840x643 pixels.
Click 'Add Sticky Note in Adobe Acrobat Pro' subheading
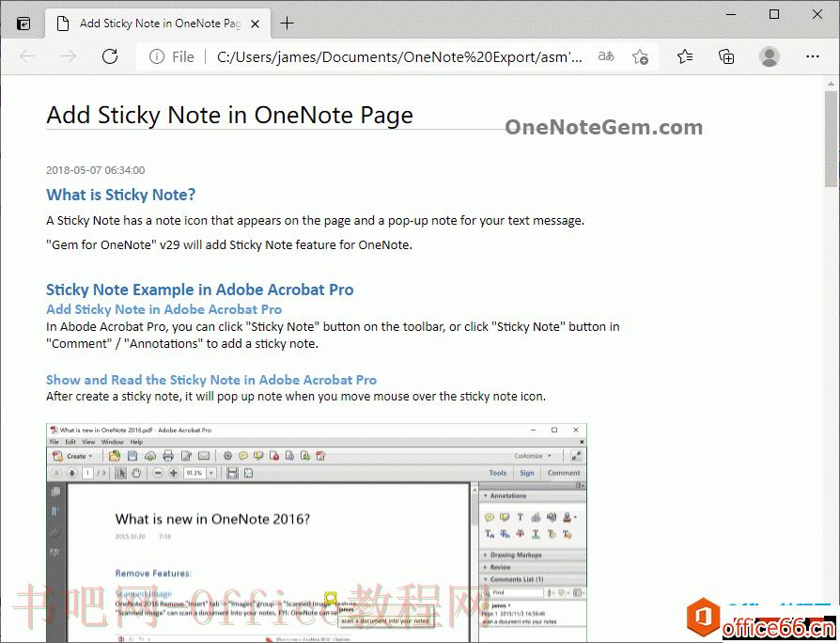click(x=163, y=309)
